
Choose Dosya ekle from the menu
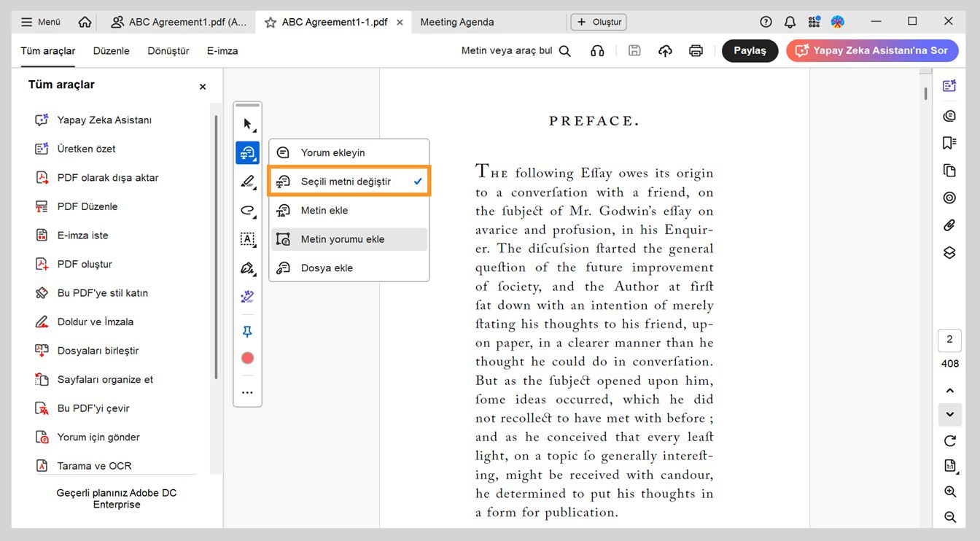tap(349, 268)
